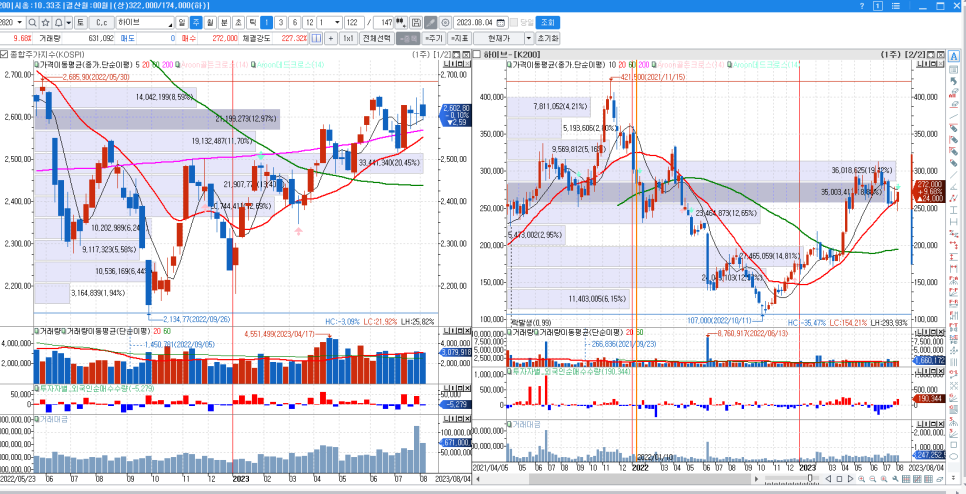This screenshot has width=966, height=494.
Task: Maximize the 하이브 chart pane icon
Action: click(931, 54)
